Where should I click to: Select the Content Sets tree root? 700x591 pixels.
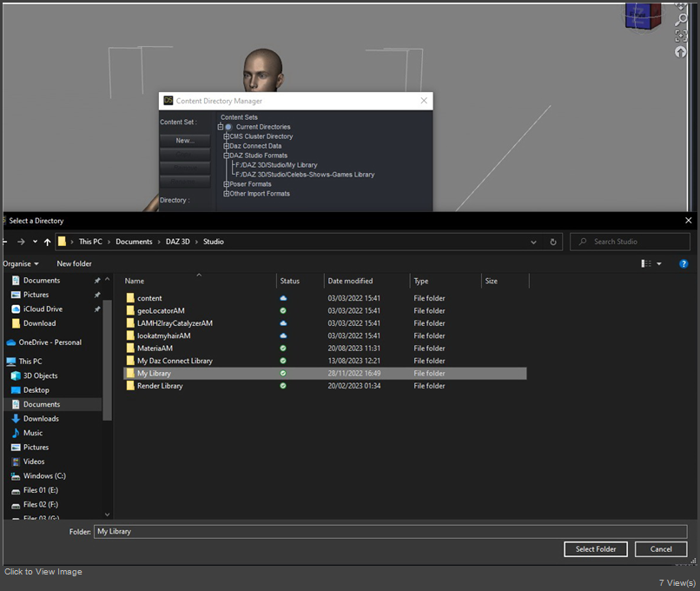coord(239,117)
